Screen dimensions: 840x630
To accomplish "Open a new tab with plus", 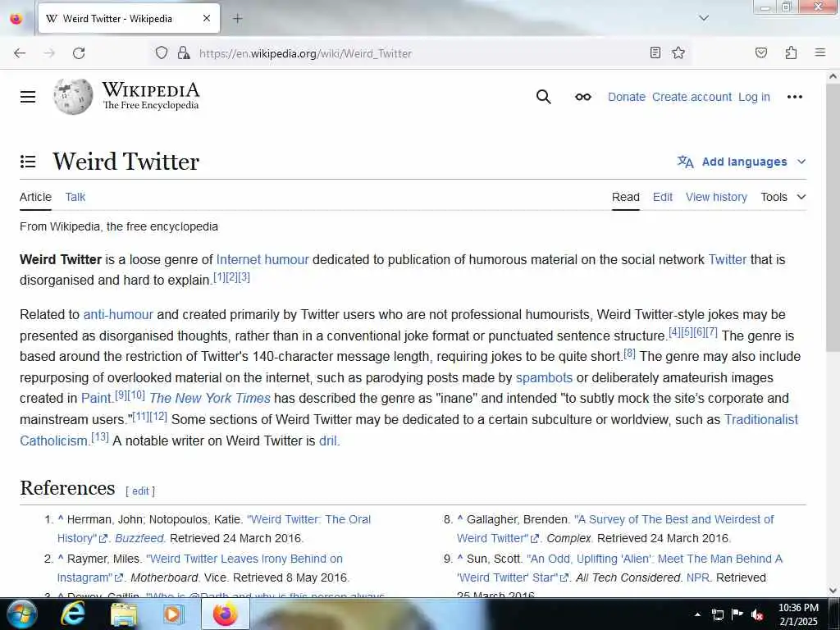I will click(237, 18).
